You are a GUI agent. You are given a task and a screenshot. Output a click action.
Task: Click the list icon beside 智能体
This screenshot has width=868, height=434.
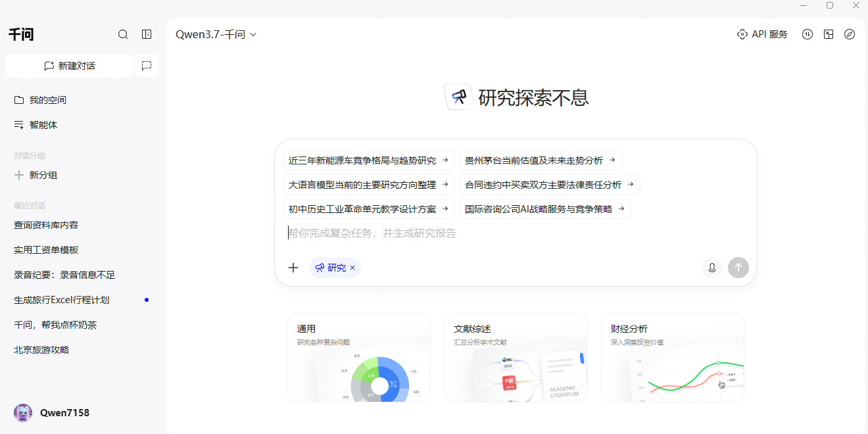(x=19, y=125)
